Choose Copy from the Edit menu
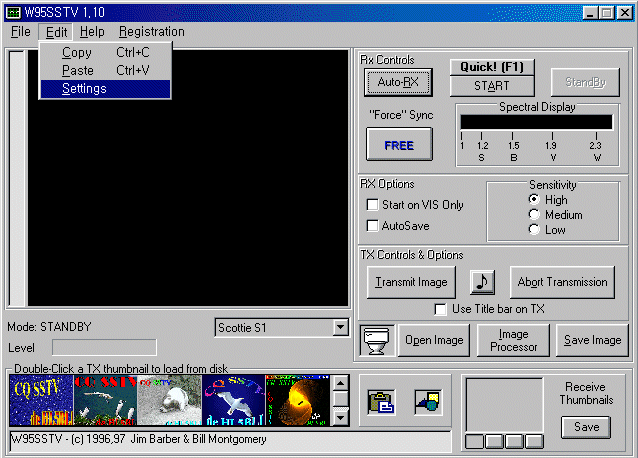Image resolution: width=638 pixels, height=458 pixels. coord(105,52)
